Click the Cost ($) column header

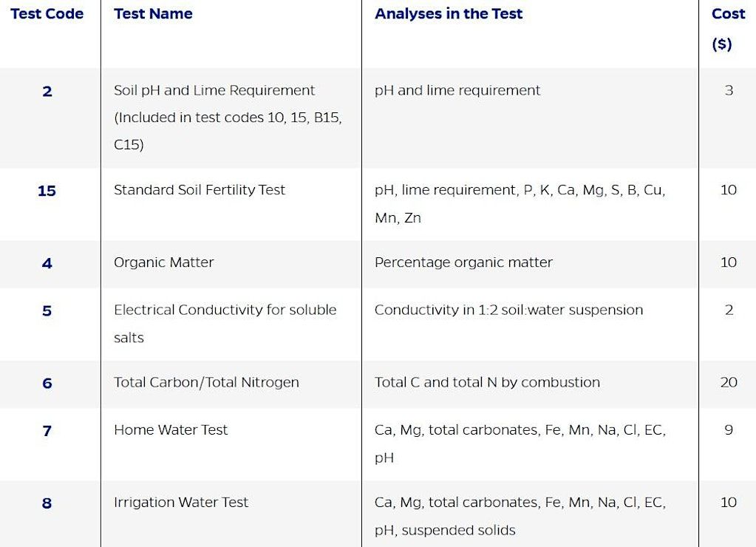727,28
